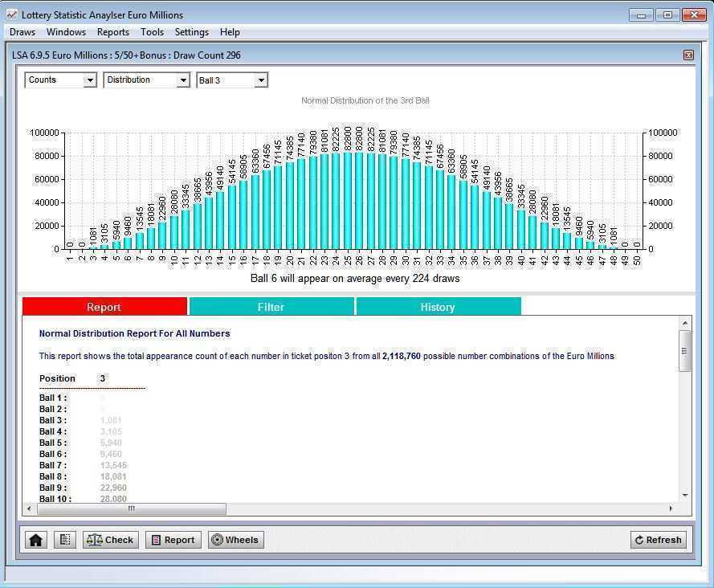Open the Tools menu

pyautogui.click(x=152, y=32)
